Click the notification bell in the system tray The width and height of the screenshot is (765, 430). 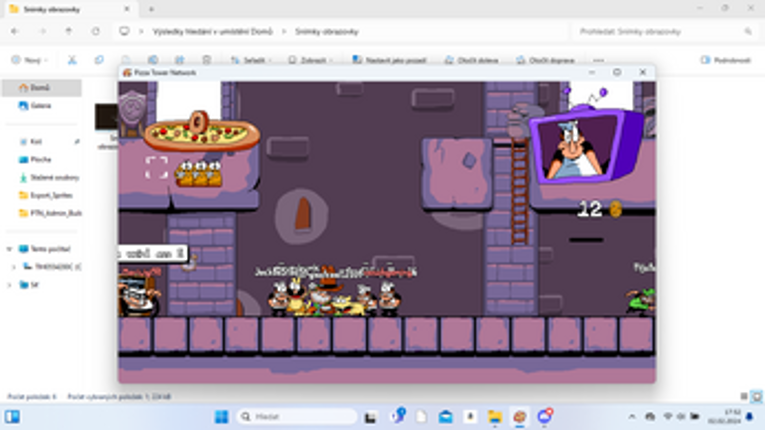point(750,416)
